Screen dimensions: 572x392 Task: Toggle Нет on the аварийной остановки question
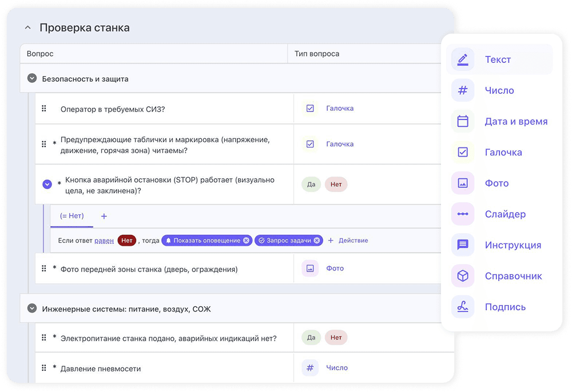336,184
